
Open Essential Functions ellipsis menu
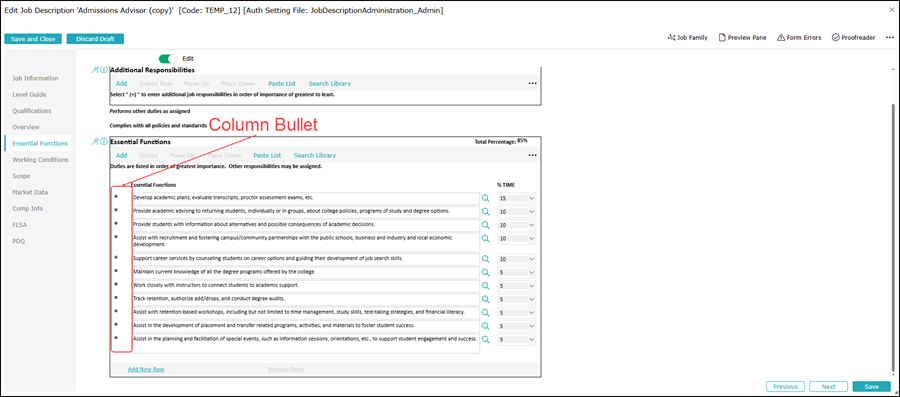pyautogui.click(x=533, y=155)
